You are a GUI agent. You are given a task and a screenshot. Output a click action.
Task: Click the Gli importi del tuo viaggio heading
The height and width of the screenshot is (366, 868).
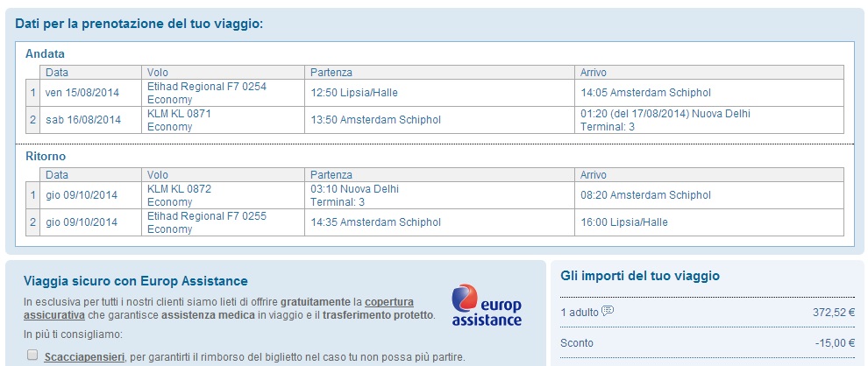pos(640,275)
